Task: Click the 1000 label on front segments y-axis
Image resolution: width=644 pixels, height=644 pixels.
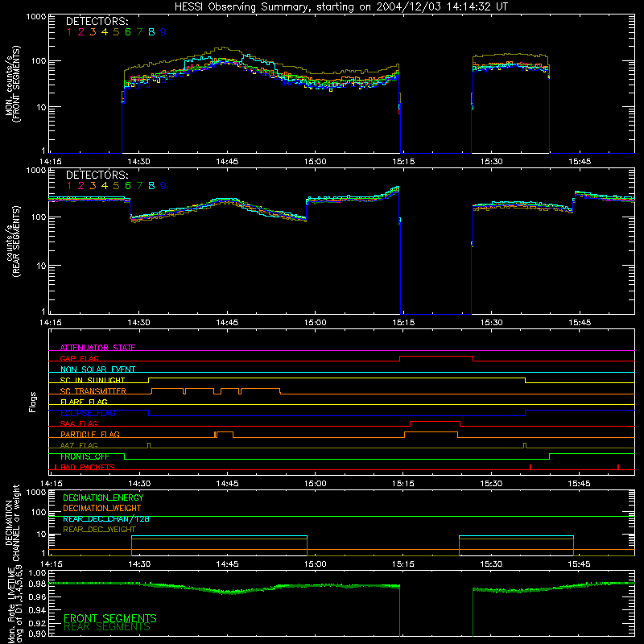Action: (36, 17)
